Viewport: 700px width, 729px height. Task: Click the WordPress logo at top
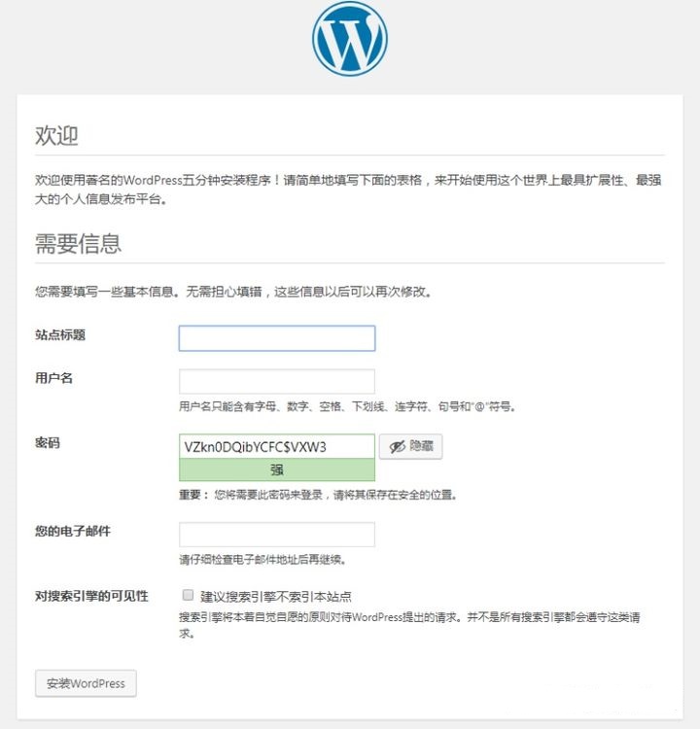pos(349,39)
